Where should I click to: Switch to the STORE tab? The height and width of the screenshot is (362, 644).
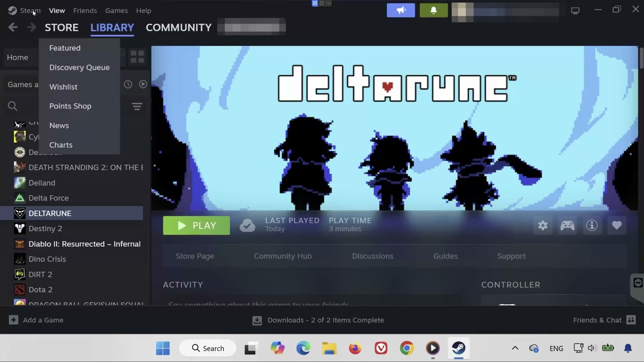pos(61,27)
